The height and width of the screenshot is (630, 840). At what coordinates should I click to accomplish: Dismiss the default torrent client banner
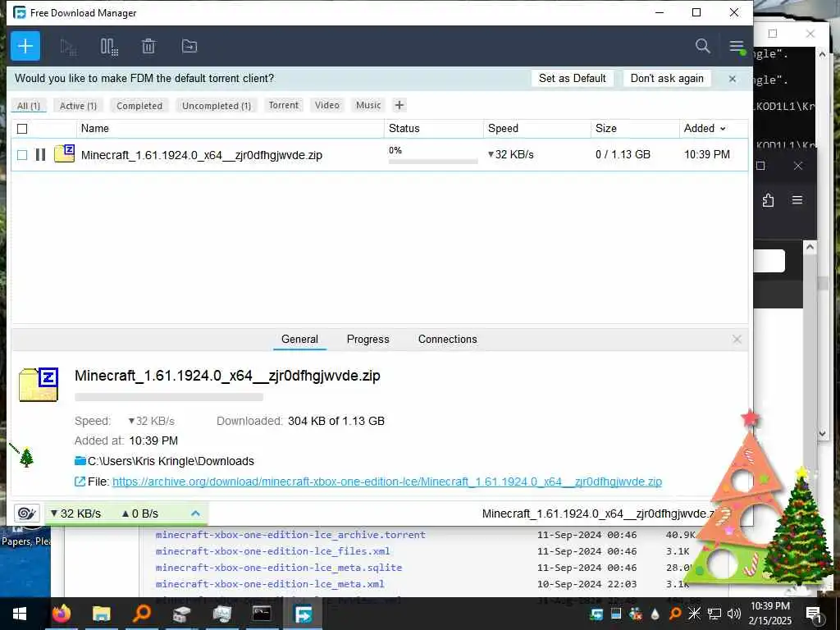point(733,79)
